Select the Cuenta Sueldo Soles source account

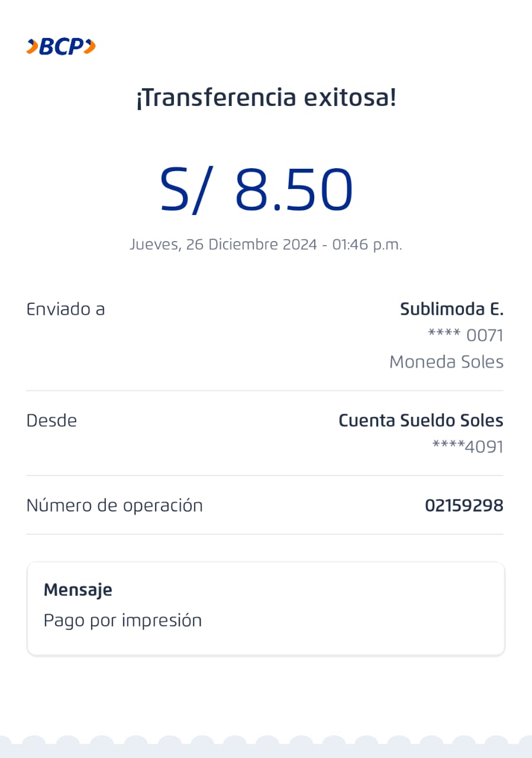pyautogui.click(x=421, y=421)
